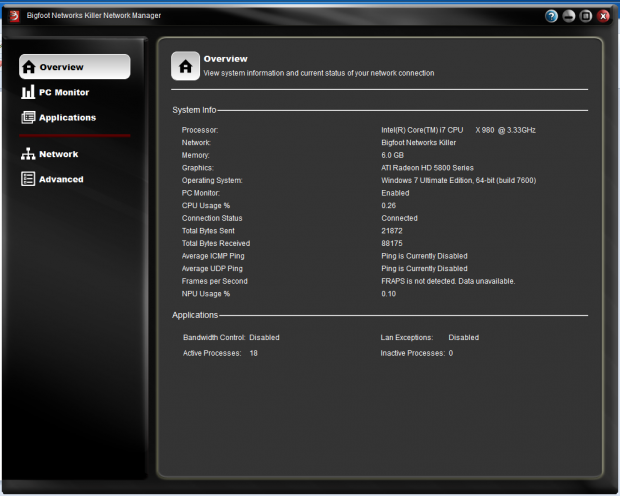This screenshot has height=496, width=620.
Task: Click the Overview heading text
Action: 225,59
